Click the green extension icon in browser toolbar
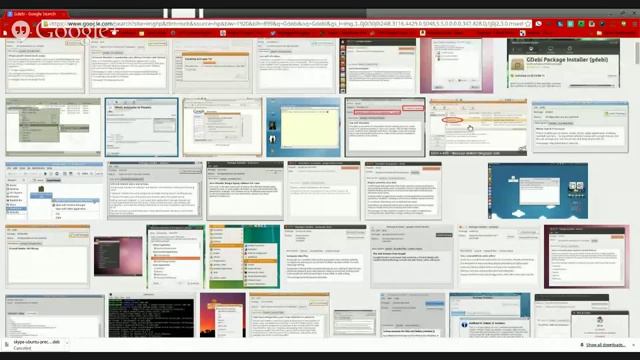The image size is (640, 360). coord(581,24)
